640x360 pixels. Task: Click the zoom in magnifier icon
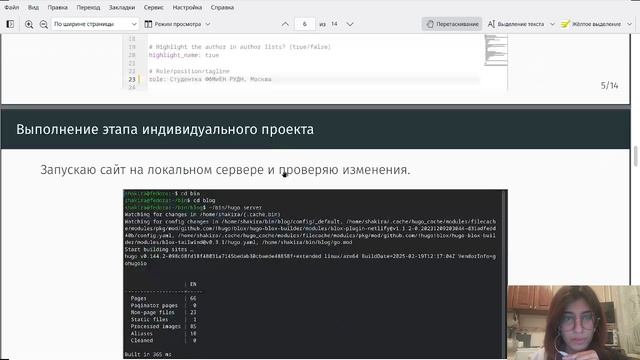coord(29,24)
